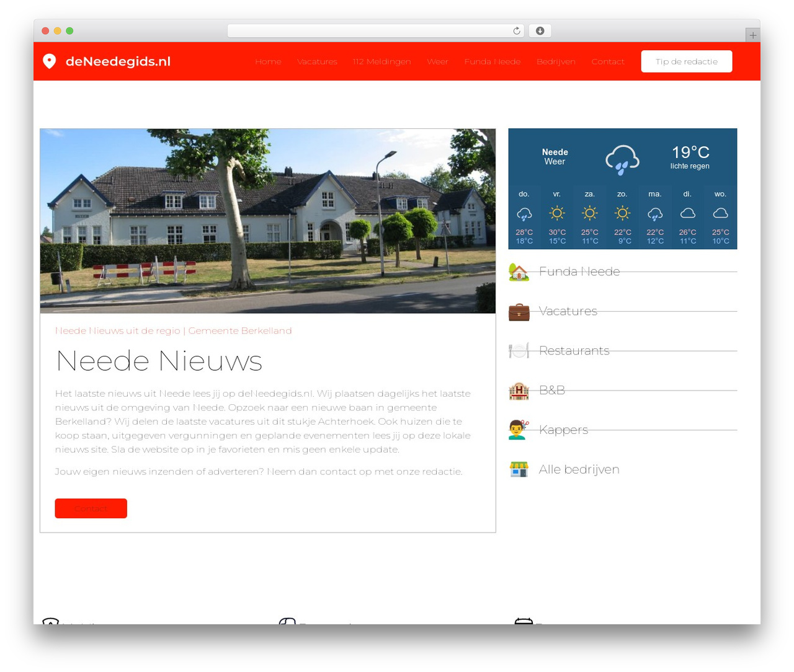
Task: Click the sun icon for za. forecast
Action: tap(590, 213)
